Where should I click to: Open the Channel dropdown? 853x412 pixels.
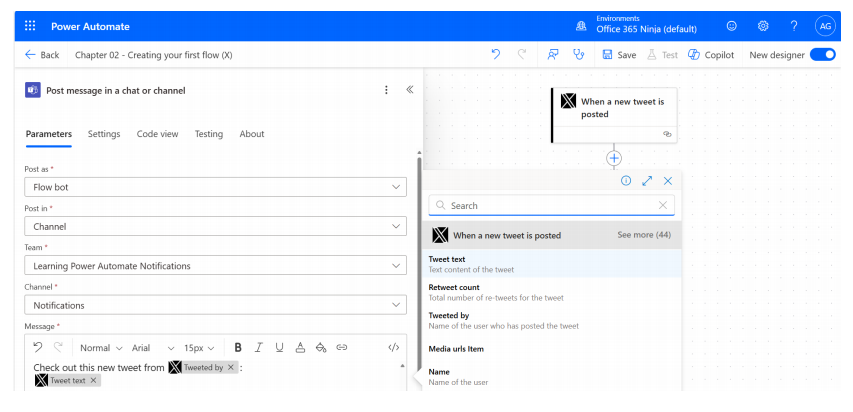(215, 305)
